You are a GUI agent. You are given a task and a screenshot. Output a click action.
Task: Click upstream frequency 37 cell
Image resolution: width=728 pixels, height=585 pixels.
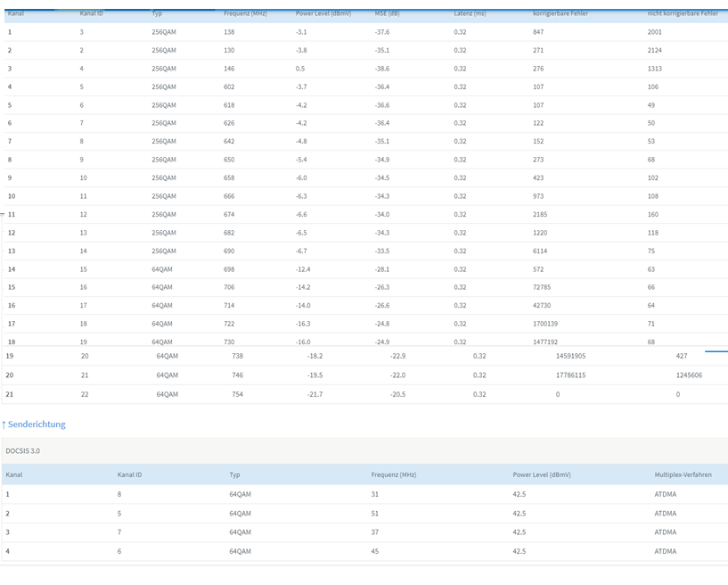pos(374,532)
